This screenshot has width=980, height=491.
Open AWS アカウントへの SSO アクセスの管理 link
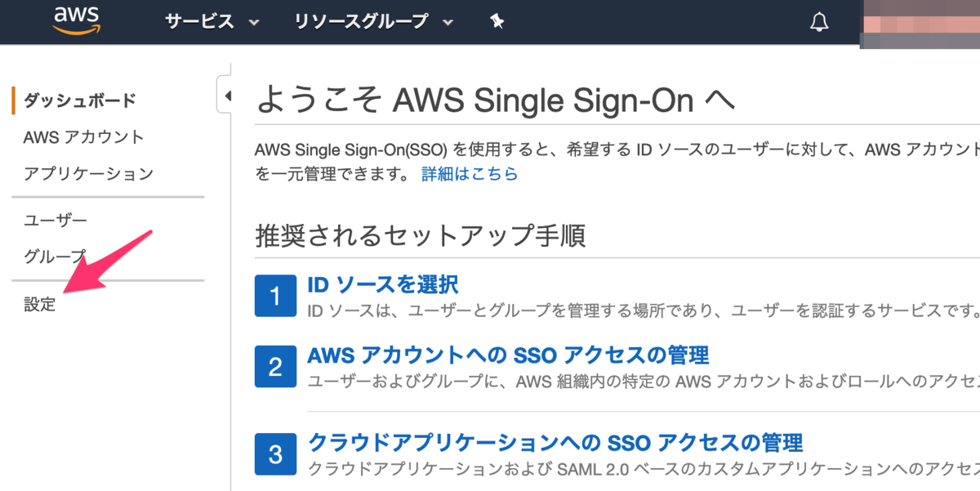[507, 355]
